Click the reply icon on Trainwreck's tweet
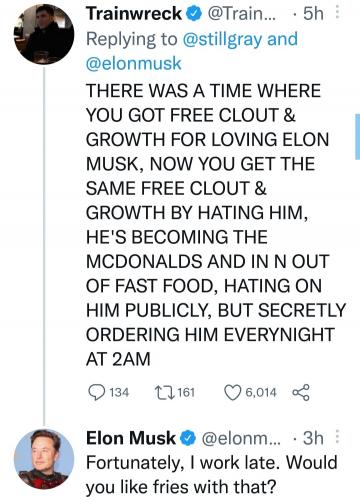The width and height of the screenshot is (360, 500). coord(96,392)
